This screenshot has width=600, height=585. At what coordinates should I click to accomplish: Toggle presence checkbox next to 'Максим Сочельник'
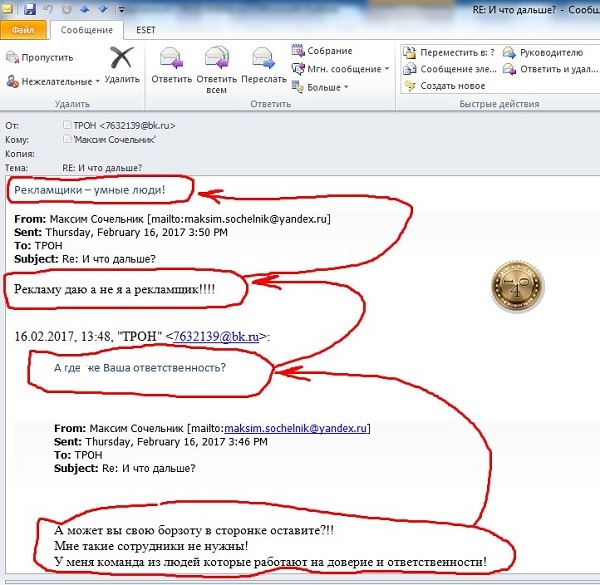point(67,139)
